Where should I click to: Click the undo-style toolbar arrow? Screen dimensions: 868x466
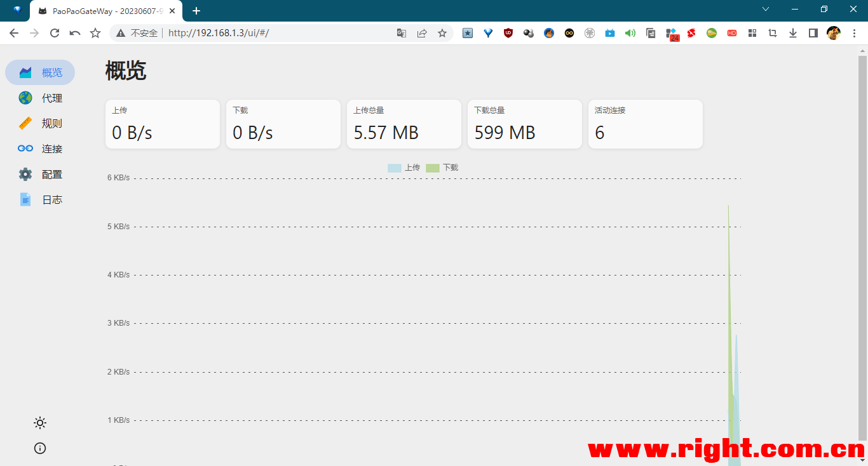point(75,33)
